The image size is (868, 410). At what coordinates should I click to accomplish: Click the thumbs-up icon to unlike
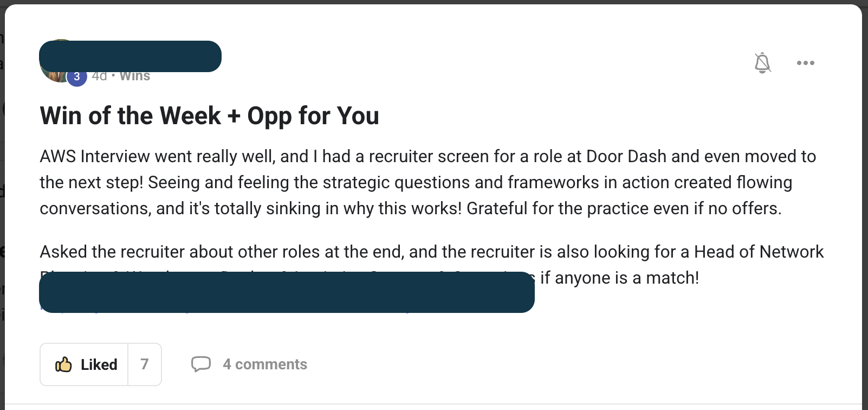(63, 364)
